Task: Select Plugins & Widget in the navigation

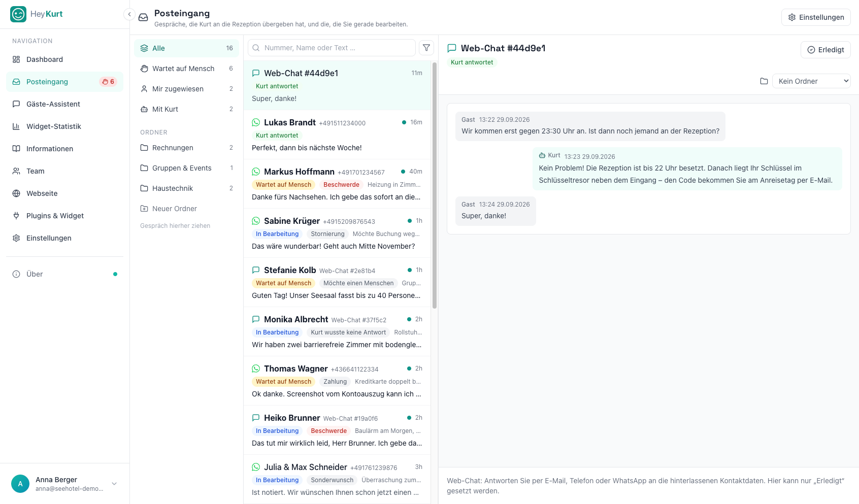Action: pos(64,216)
